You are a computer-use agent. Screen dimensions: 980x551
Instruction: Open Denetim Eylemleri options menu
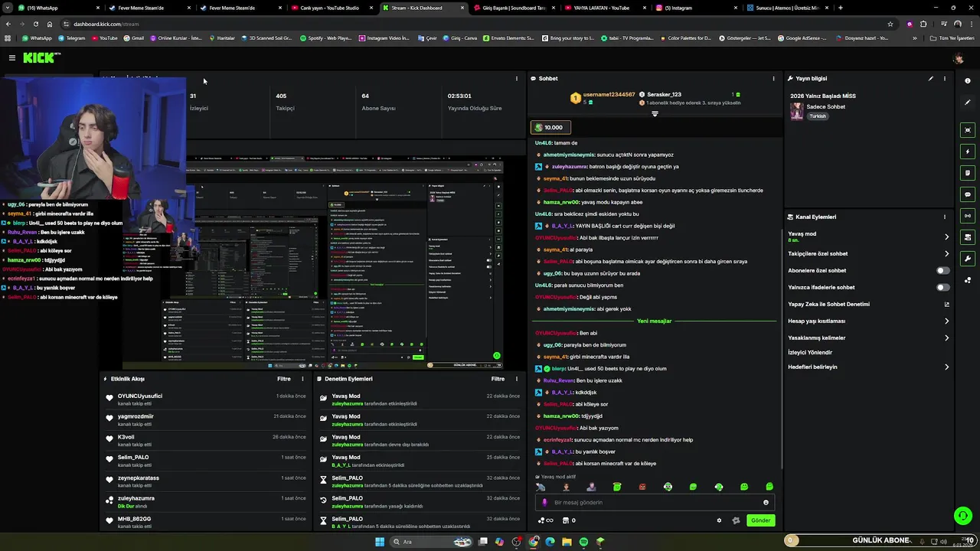pos(517,379)
